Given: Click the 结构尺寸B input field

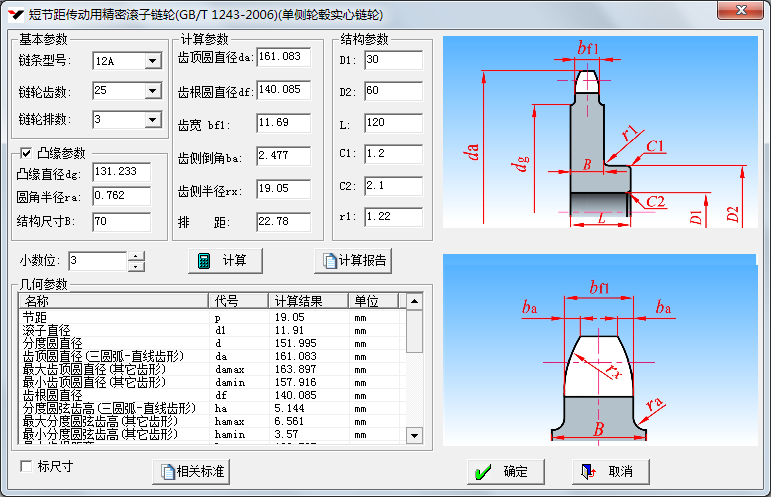Looking at the screenshot, I should 121,221.
